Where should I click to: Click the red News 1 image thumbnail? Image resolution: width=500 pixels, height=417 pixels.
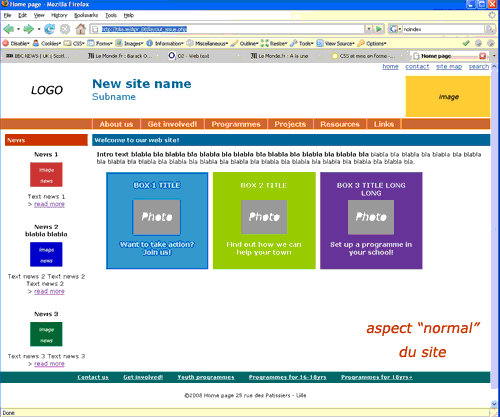(46, 175)
